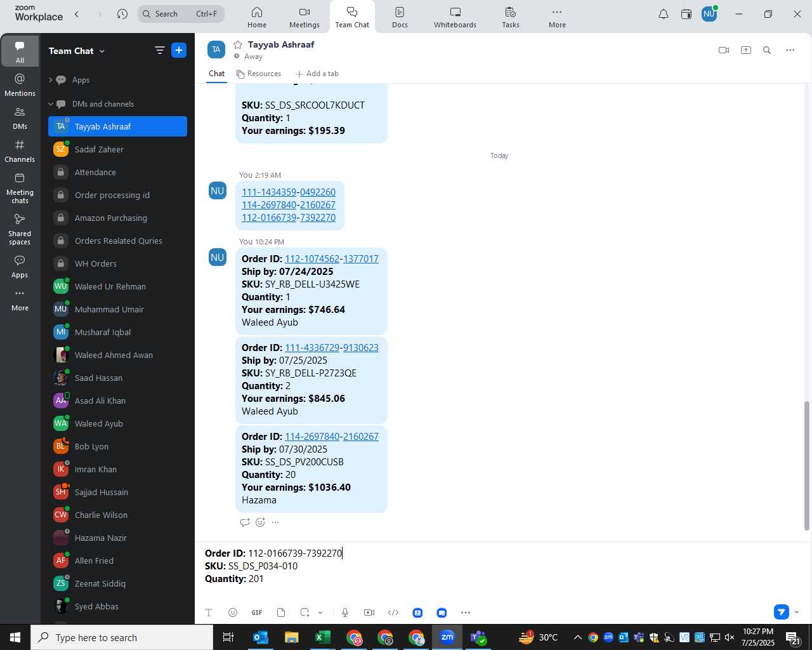Open more actions for the last message
This screenshot has height=650, width=812.
pyautogui.click(x=275, y=522)
